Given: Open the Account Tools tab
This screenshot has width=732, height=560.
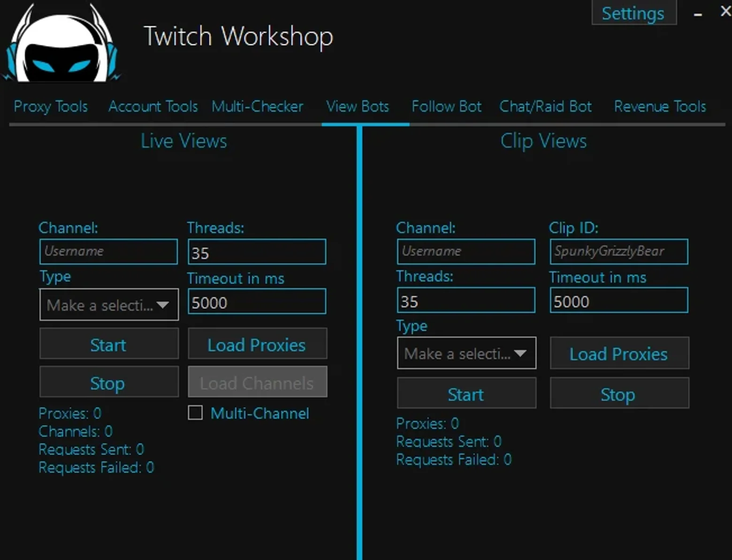Looking at the screenshot, I should pos(153,107).
